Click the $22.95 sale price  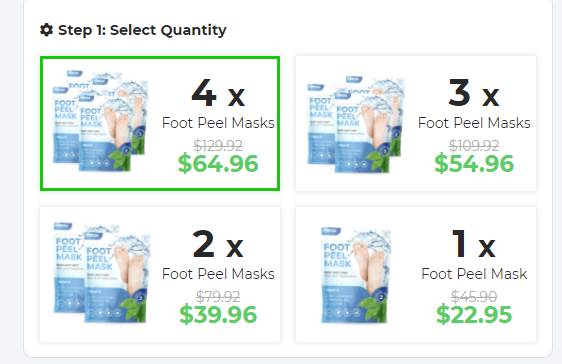point(474,314)
